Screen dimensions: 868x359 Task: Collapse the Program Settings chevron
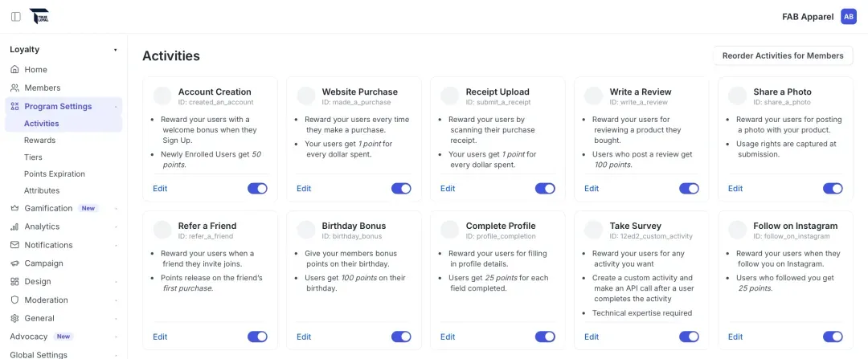tap(116, 107)
